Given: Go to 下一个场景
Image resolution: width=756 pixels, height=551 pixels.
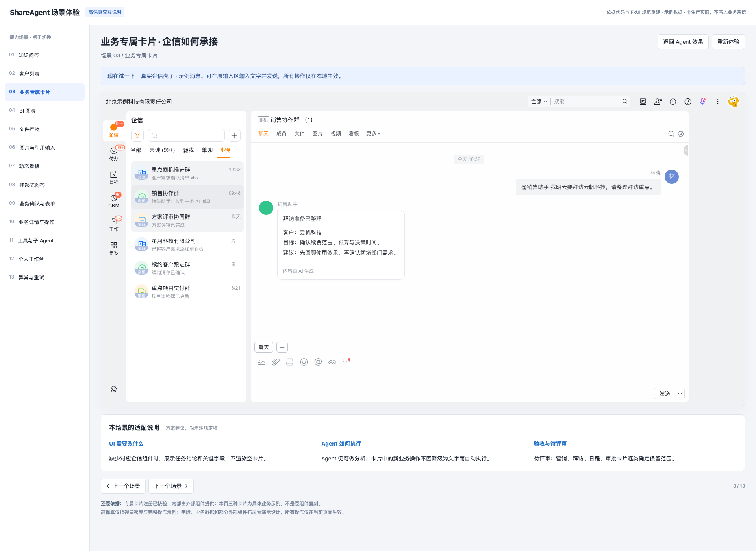Looking at the screenshot, I should [171, 486].
